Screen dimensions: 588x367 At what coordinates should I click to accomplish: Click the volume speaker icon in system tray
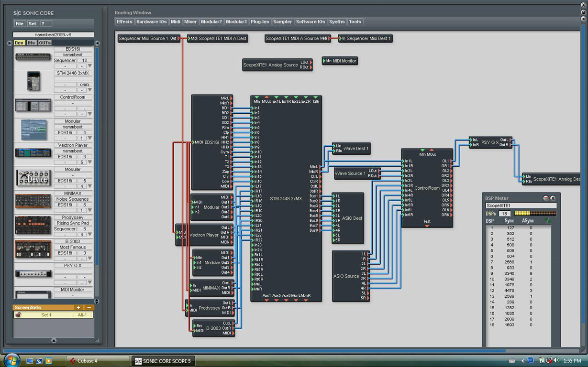[x=556, y=361]
